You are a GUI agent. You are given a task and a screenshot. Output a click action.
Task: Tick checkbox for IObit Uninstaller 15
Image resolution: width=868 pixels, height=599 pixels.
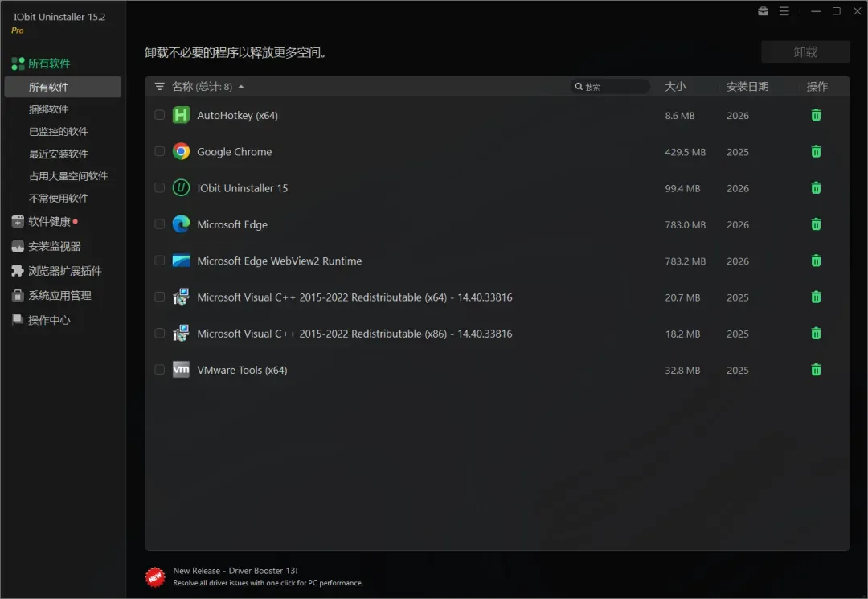(x=159, y=188)
